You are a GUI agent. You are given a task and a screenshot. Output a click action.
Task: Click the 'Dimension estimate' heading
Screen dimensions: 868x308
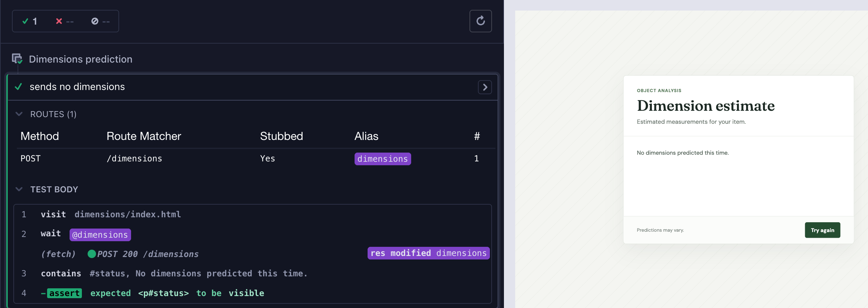(x=706, y=106)
